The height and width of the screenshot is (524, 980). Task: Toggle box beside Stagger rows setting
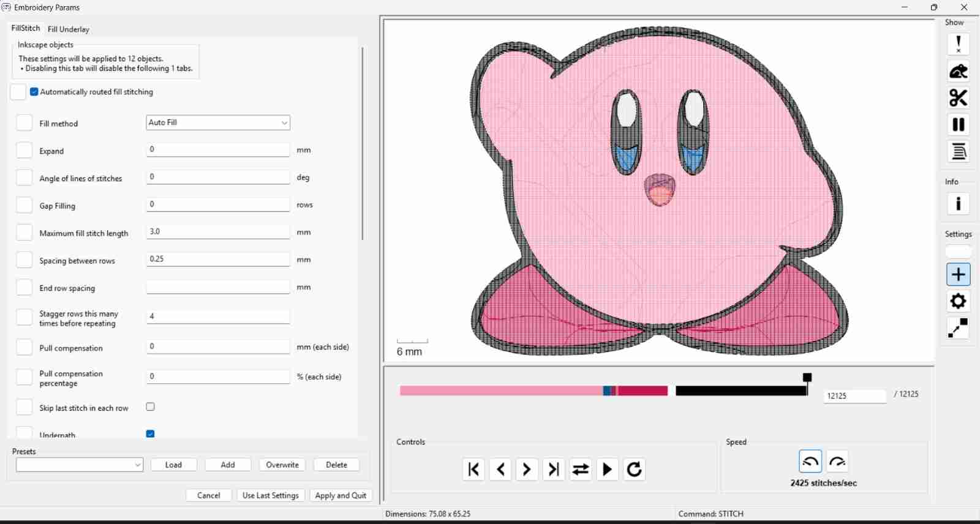point(24,317)
